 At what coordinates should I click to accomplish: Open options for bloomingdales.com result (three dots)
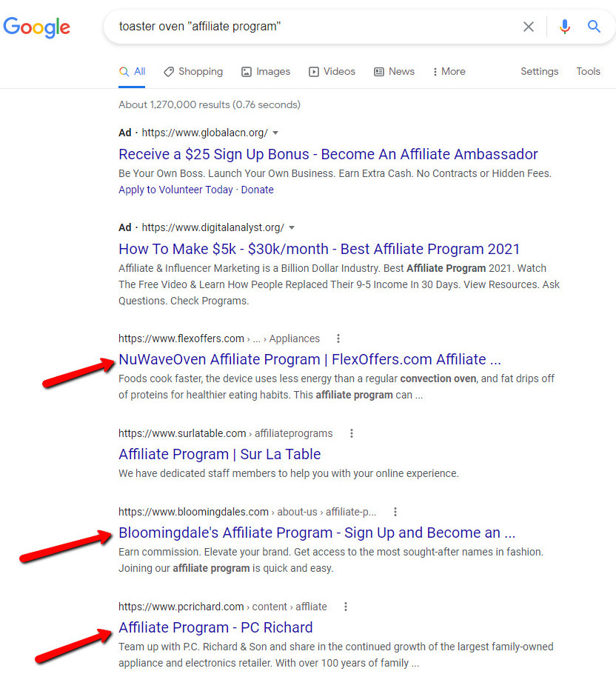(x=395, y=512)
